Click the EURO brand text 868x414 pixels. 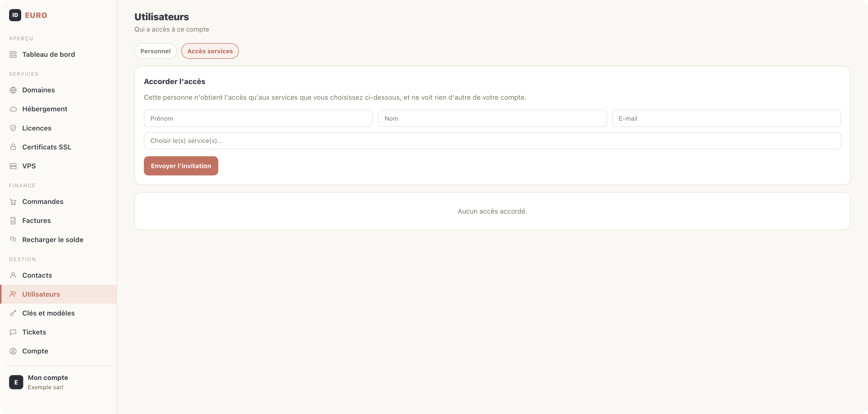(36, 15)
